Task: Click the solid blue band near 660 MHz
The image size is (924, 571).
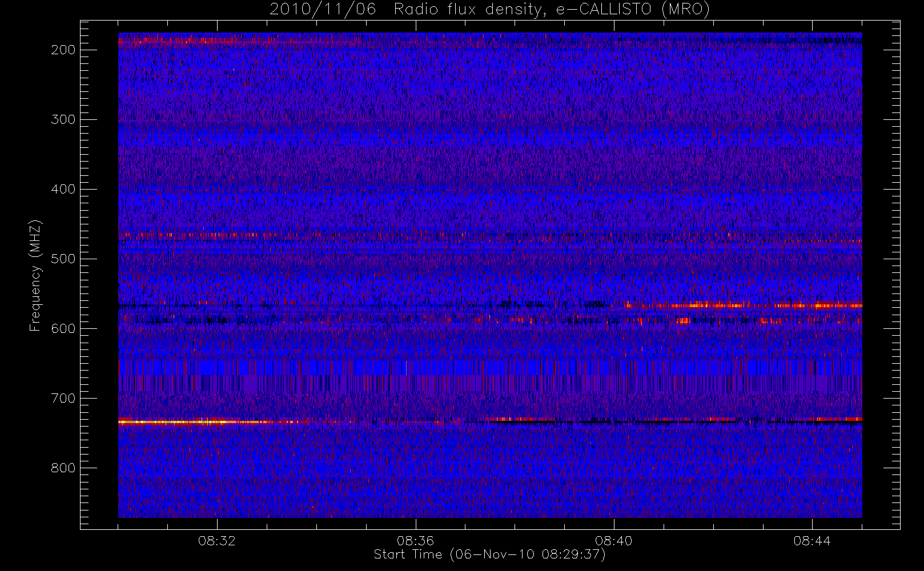Action: point(490,368)
